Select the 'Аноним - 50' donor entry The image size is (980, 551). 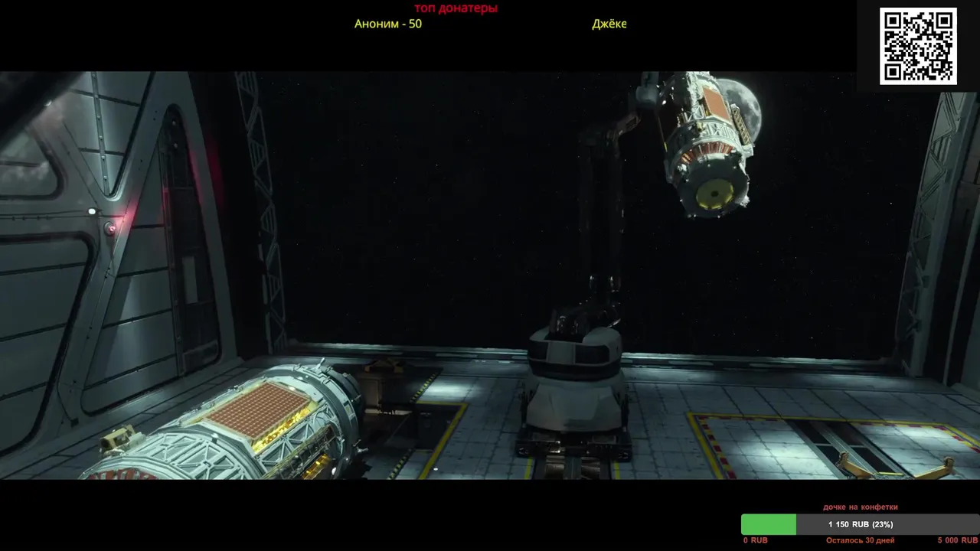388,24
